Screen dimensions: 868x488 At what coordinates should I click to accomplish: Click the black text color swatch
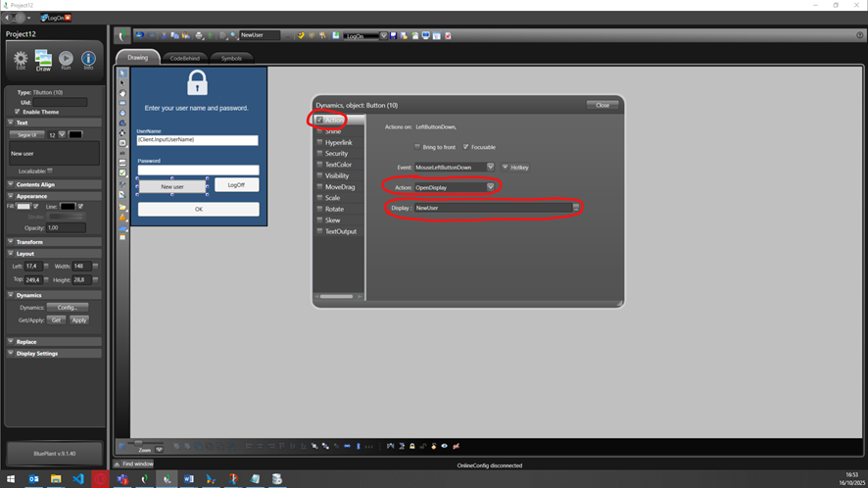[x=75, y=134]
